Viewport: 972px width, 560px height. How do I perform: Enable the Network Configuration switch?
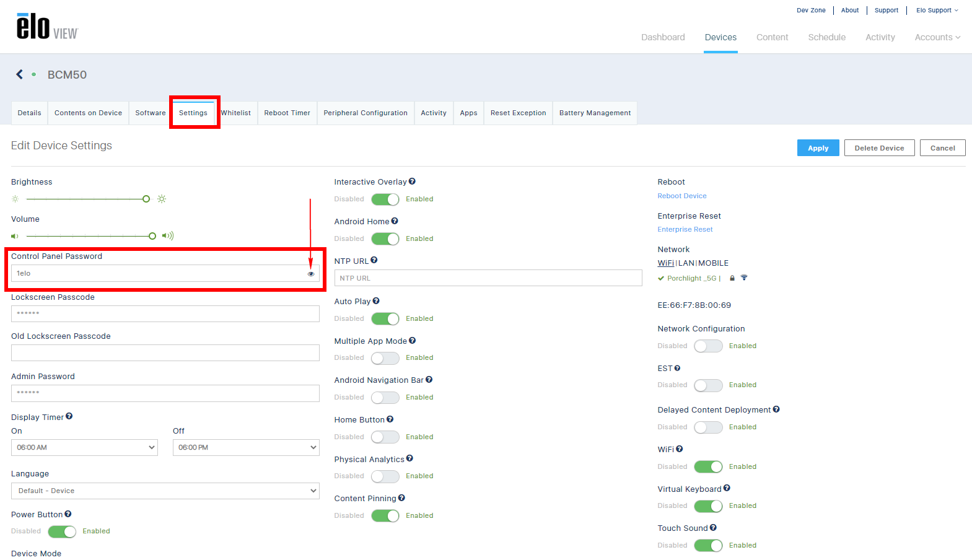[708, 346]
